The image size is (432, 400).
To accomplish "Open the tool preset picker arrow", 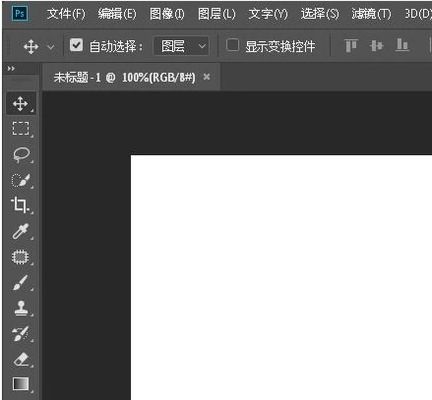I will point(51,47).
